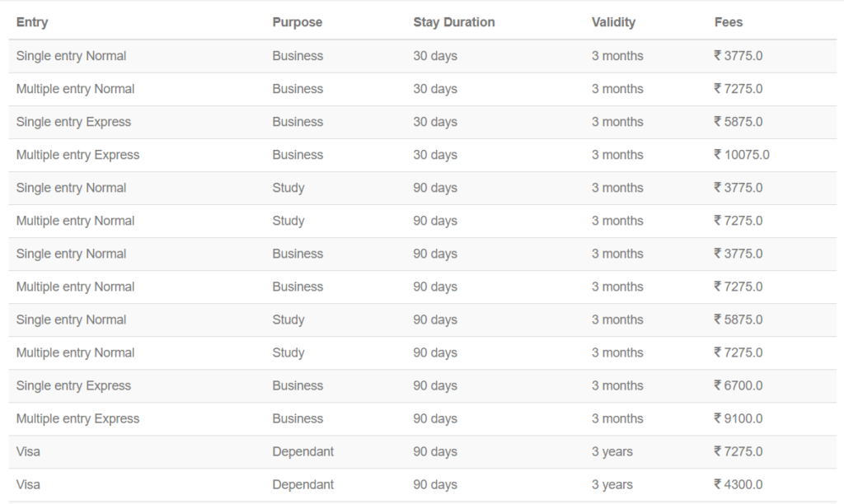The width and height of the screenshot is (844, 504).
Task: Click the Purpose column header
Action: pos(297,22)
